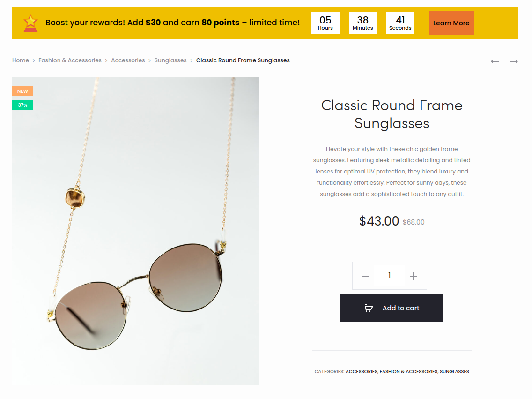
Task: Decrease quantity with the minus icon
Action: 366,276
